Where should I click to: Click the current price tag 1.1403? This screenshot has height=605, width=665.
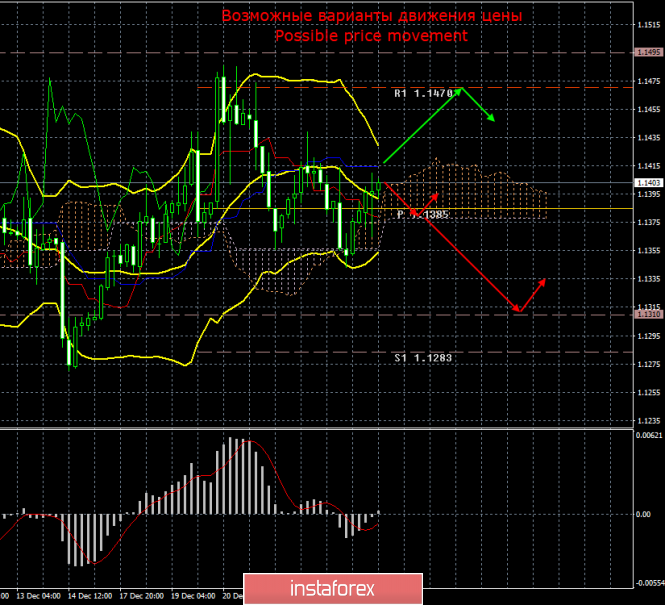pos(649,183)
